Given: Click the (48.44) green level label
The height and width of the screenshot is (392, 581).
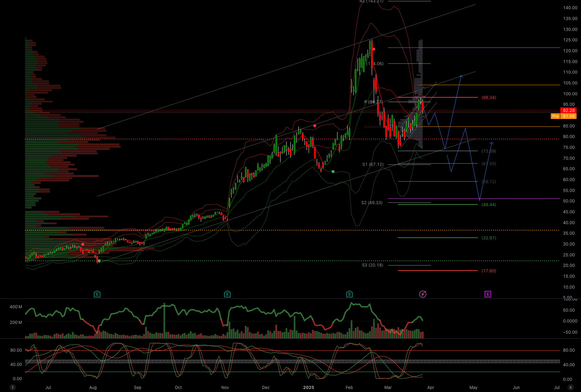Looking at the screenshot, I should [x=489, y=204].
